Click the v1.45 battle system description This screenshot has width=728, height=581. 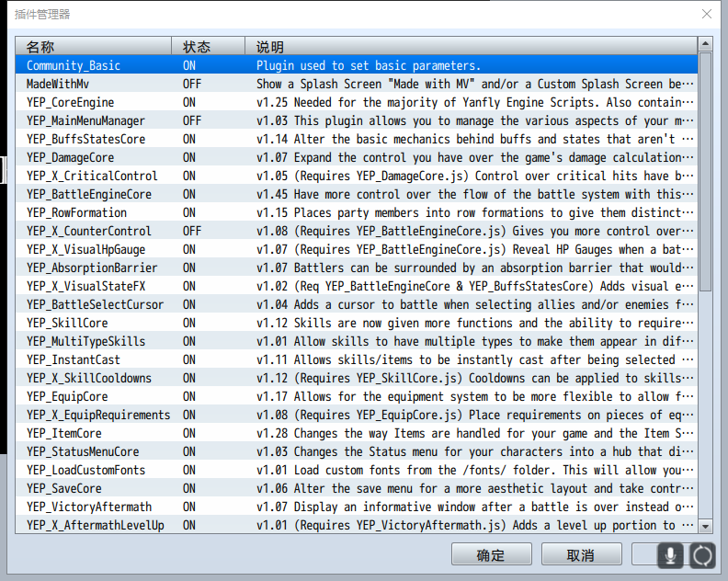475,194
